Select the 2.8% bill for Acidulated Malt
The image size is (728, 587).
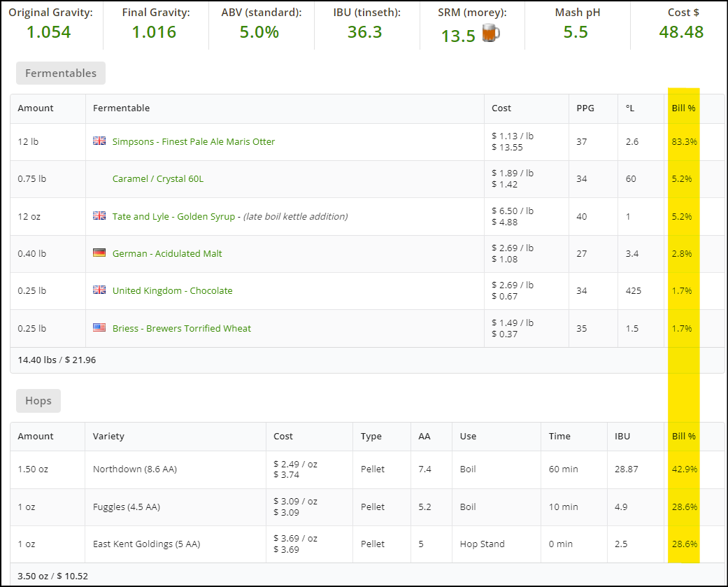point(682,253)
